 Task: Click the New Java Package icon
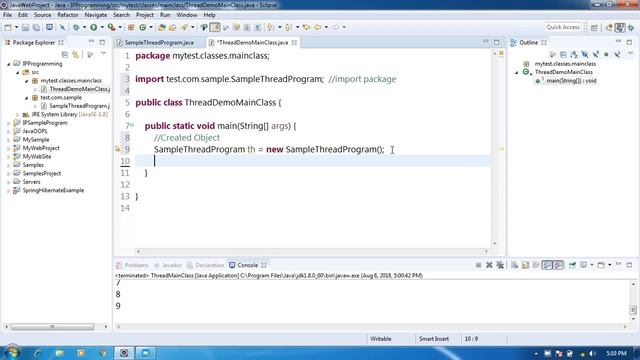131,27
